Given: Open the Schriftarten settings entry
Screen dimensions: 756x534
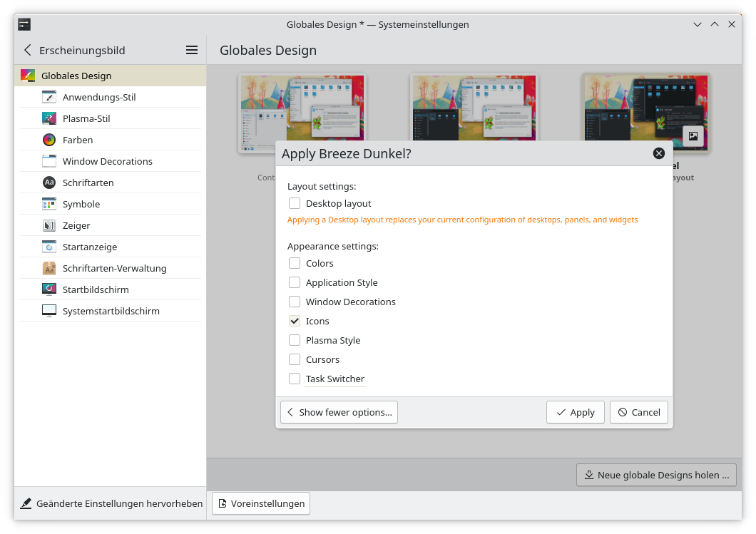Looking at the screenshot, I should (111, 183).
